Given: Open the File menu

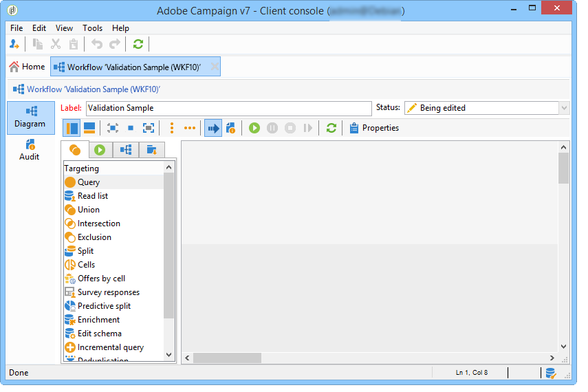Looking at the screenshot, I should coord(17,28).
